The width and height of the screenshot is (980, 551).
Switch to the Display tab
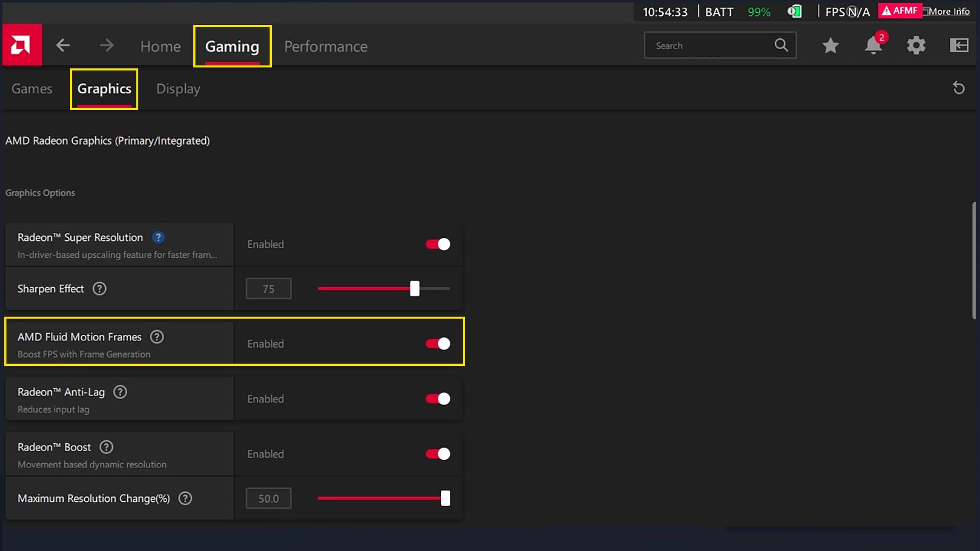[178, 88]
